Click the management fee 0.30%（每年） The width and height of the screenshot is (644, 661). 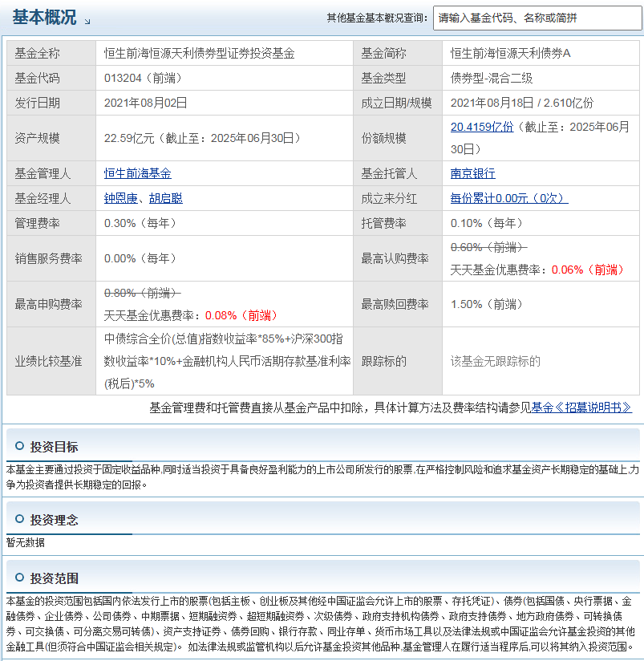pos(140,223)
